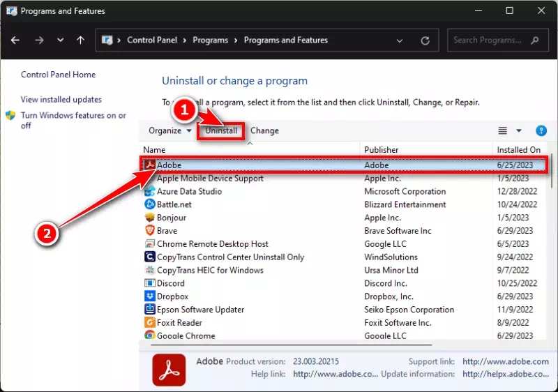Select the Dropbox icon
558x392 pixels.
coord(150,296)
